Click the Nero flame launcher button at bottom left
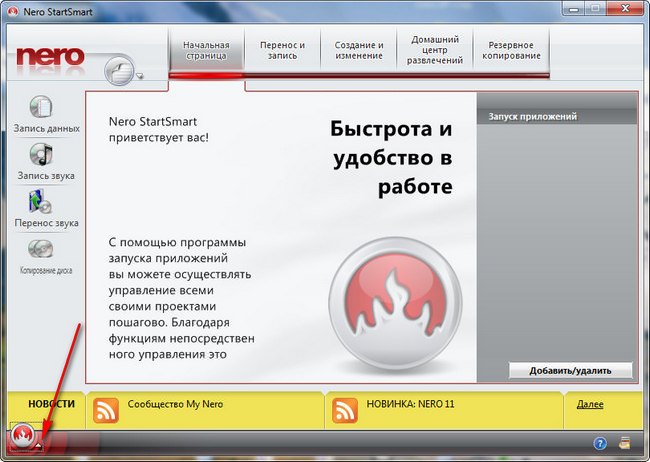 click(22, 435)
